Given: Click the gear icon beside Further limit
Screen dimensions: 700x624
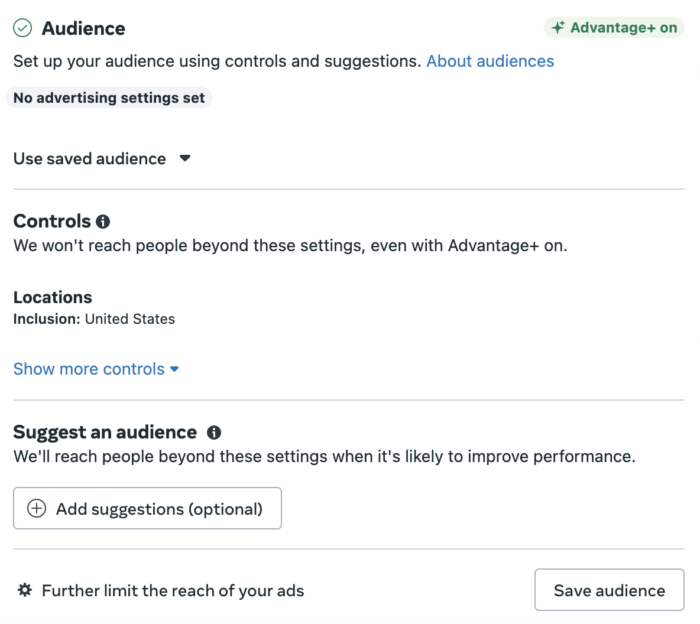Looking at the screenshot, I should tap(25, 590).
